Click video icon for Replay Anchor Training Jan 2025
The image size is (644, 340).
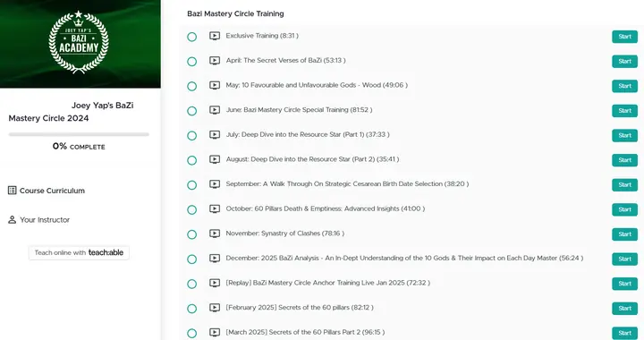[x=215, y=283]
